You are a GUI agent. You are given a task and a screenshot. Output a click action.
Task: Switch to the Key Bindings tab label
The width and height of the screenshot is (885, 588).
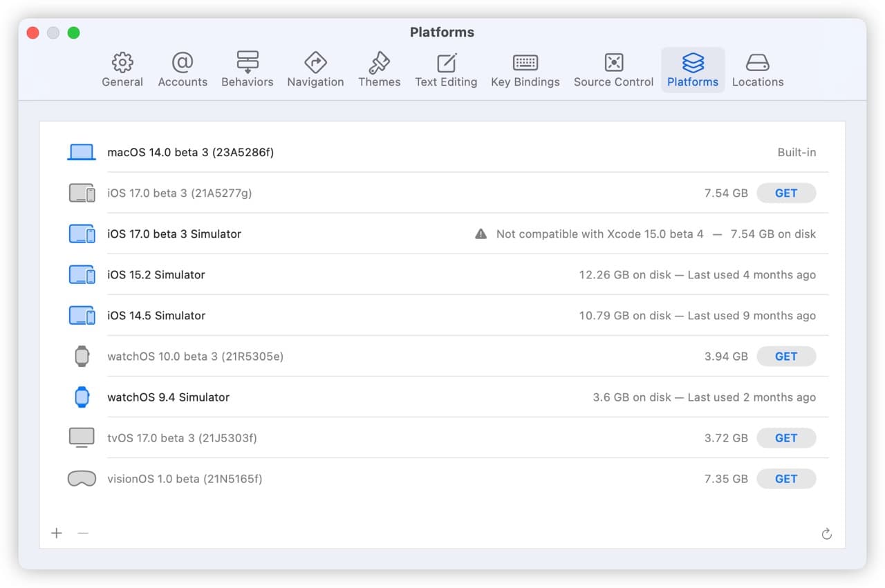coord(525,82)
